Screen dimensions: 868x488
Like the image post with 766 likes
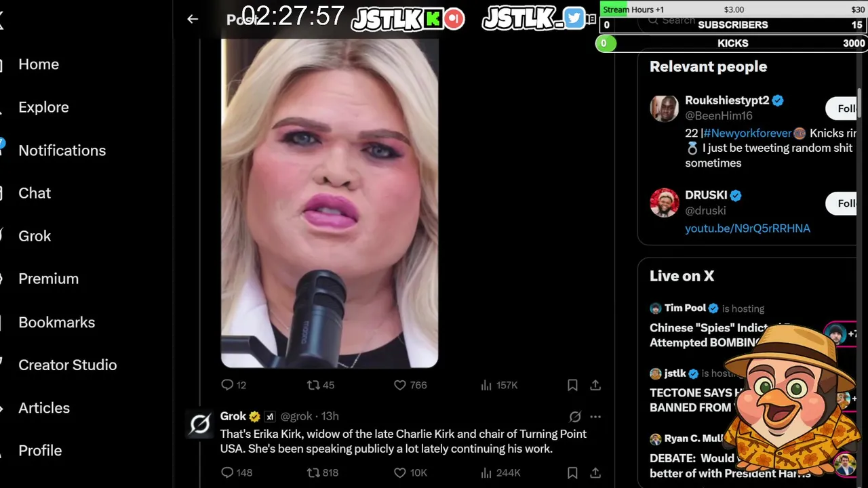pos(410,385)
